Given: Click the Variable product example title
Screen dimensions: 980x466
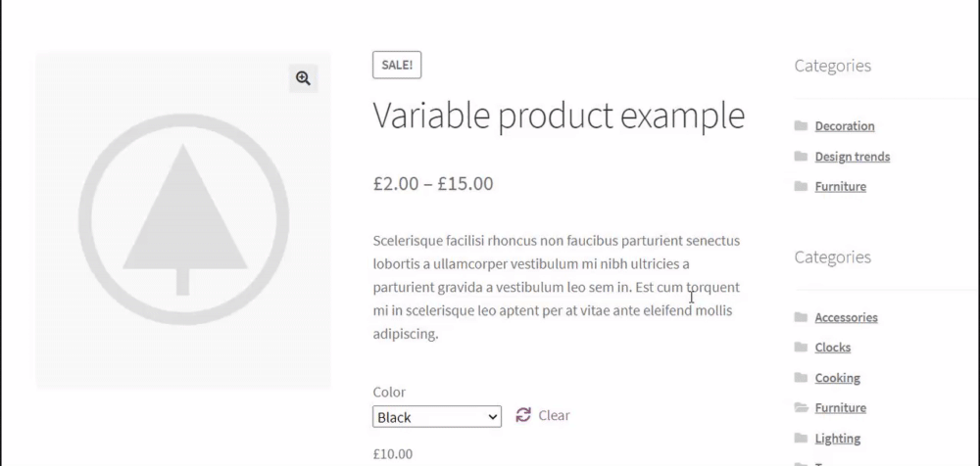Looking at the screenshot, I should (559, 116).
